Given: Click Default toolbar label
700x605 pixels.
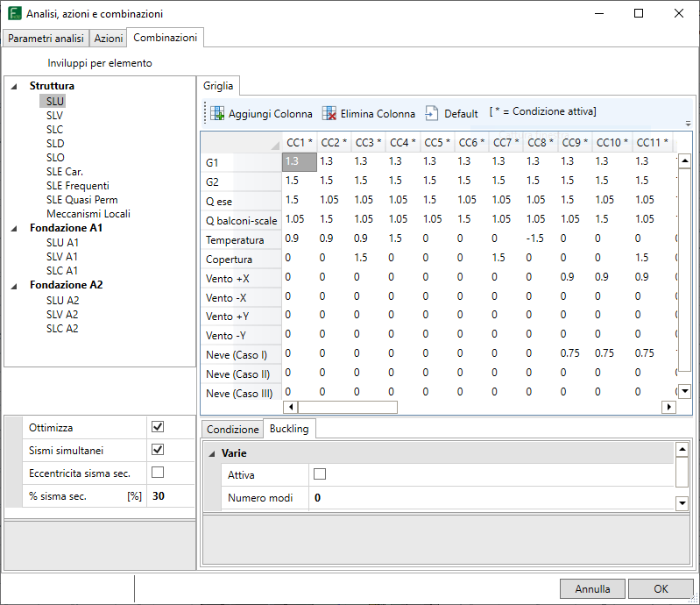Looking at the screenshot, I should point(461,114).
